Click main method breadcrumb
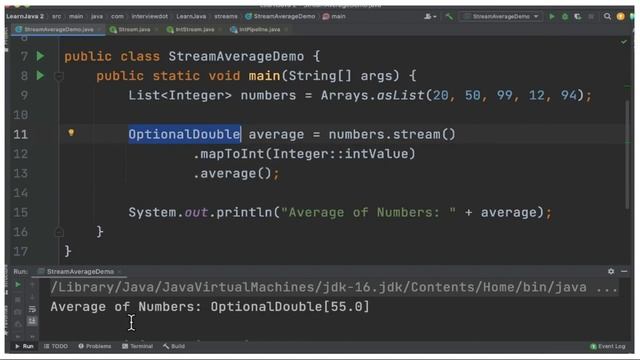640x360 pixels. coord(334,16)
